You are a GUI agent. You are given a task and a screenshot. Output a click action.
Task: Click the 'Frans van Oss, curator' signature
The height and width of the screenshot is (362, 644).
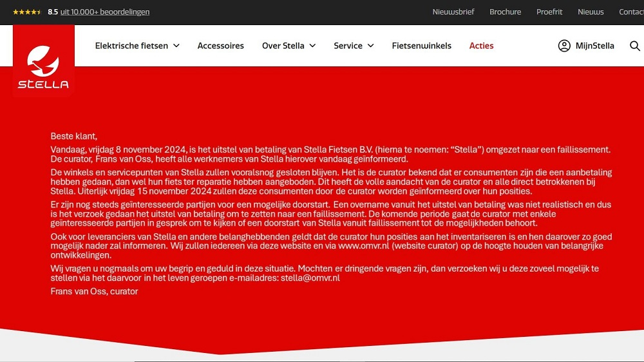(x=94, y=291)
